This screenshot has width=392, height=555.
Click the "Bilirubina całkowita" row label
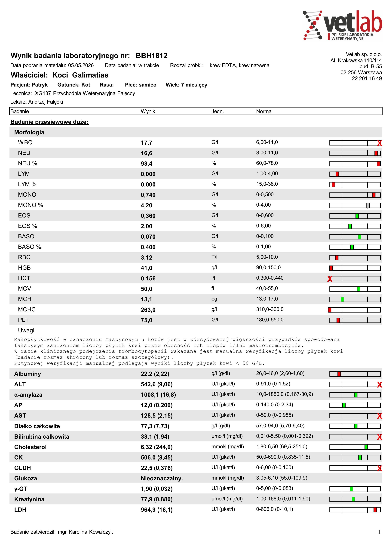click(42, 437)
